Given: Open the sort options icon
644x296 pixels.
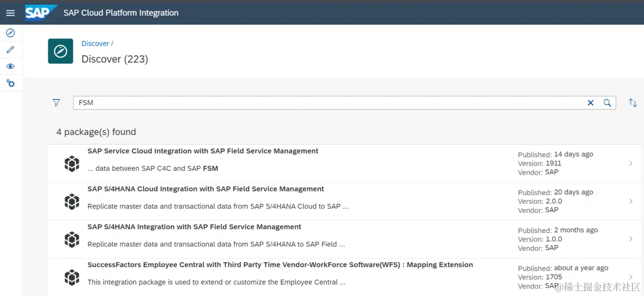Looking at the screenshot, I should pyautogui.click(x=633, y=103).
